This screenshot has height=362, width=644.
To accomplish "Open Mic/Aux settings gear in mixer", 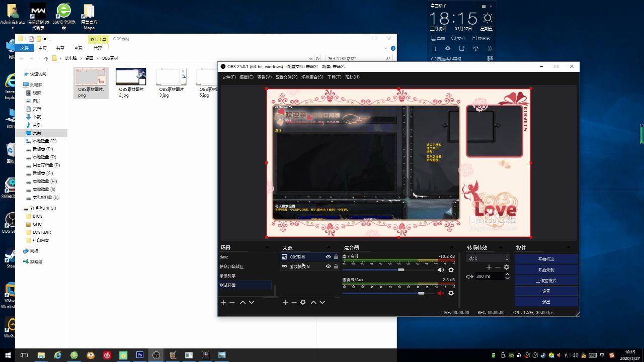I will pos(451,293).
